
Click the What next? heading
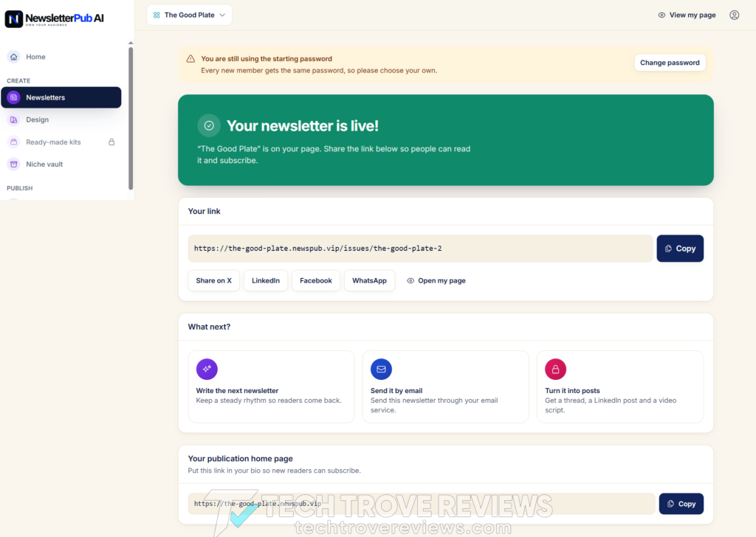click(x=209, y=327)
